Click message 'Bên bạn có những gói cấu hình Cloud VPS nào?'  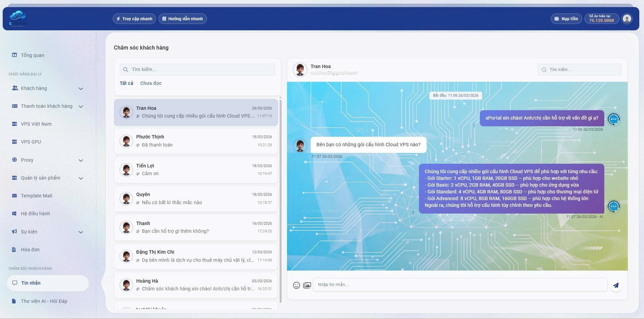368,145
